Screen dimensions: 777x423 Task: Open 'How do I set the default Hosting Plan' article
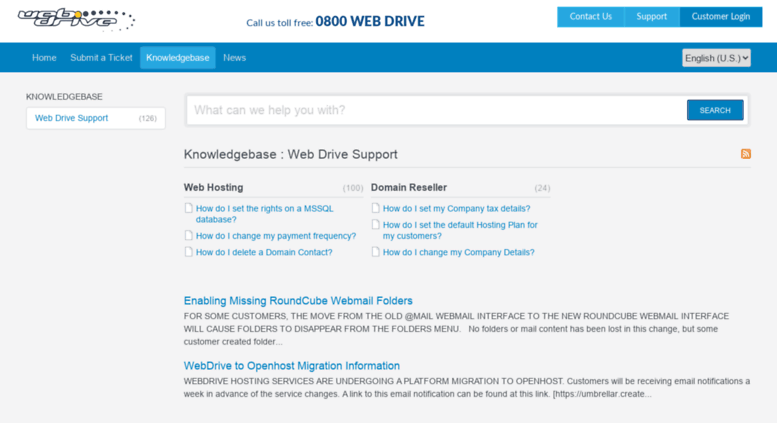click(460, 230)
